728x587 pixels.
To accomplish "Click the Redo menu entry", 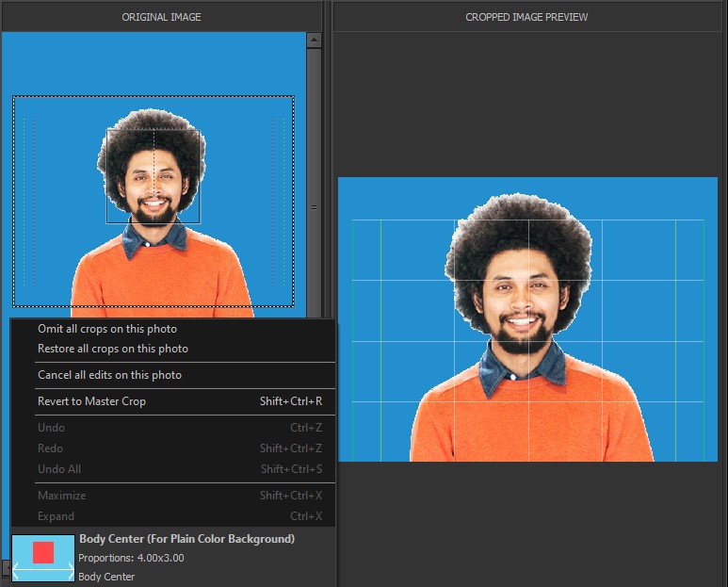I will 51,448.
